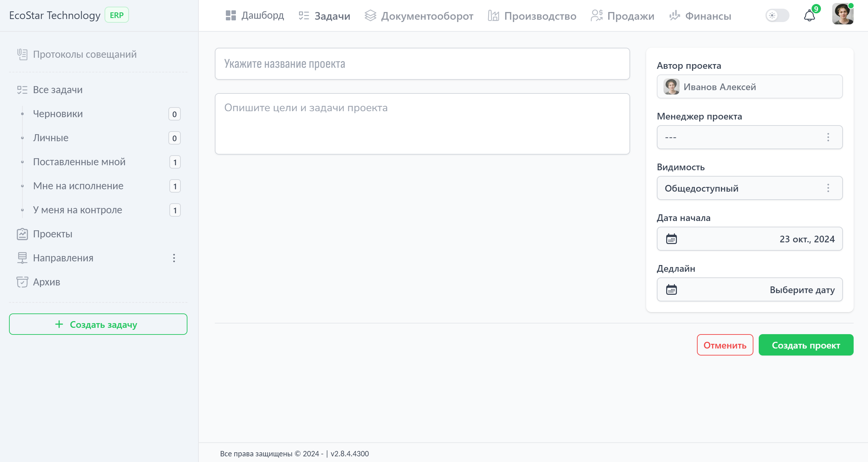
Task: Click the Продажи sales icon
Action: click(x=596, y=15)
